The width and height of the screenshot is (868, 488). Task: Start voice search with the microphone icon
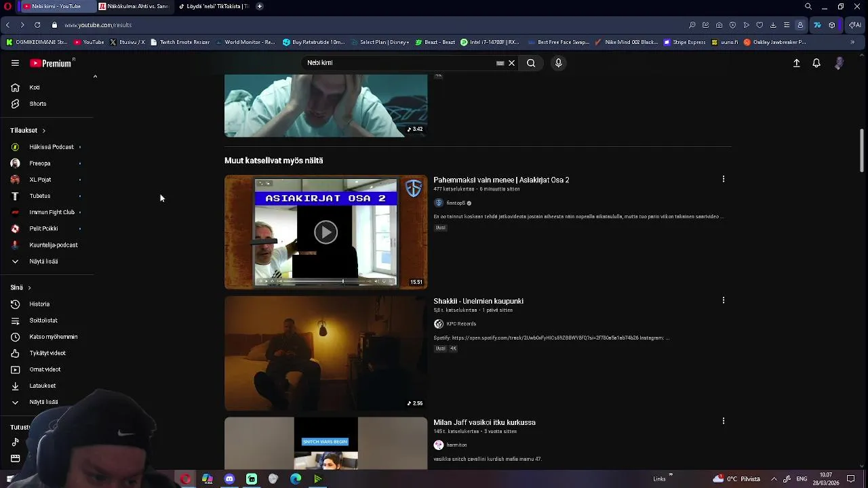click(558, 63)
